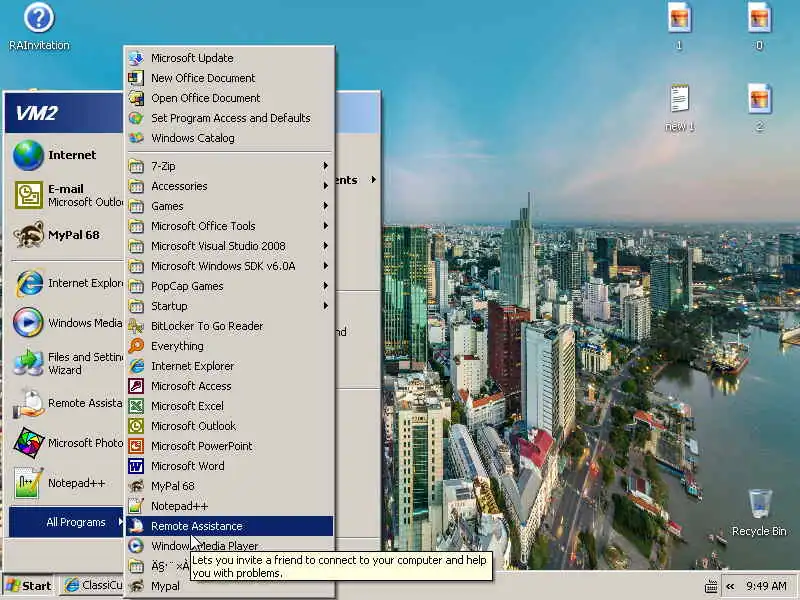Show hidden tray icons chevron
This screenshot has height=600, width=800.
731,586
